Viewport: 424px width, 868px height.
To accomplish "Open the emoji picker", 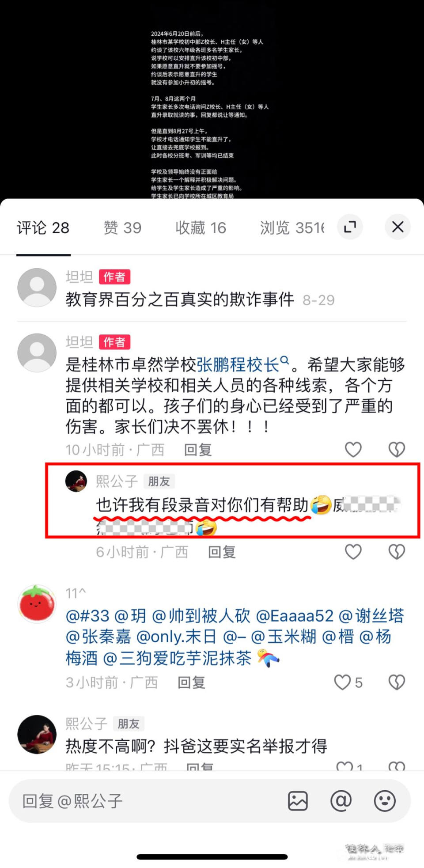I will tap(385, 801).
